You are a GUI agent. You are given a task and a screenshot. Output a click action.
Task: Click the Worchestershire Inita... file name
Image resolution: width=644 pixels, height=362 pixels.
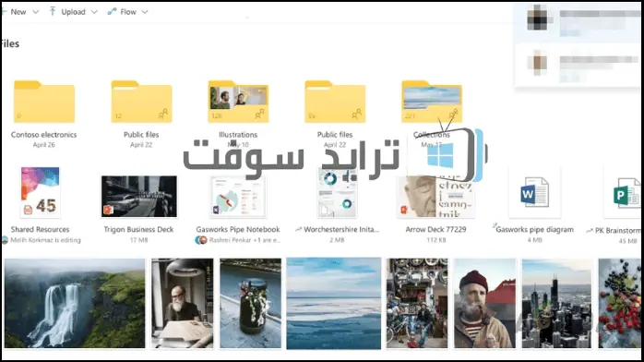click(x=341, y=229)
